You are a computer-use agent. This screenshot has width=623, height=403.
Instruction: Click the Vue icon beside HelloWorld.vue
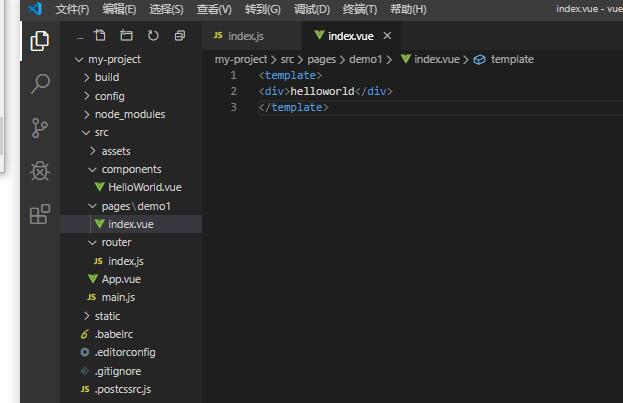[x=99, y=186]
